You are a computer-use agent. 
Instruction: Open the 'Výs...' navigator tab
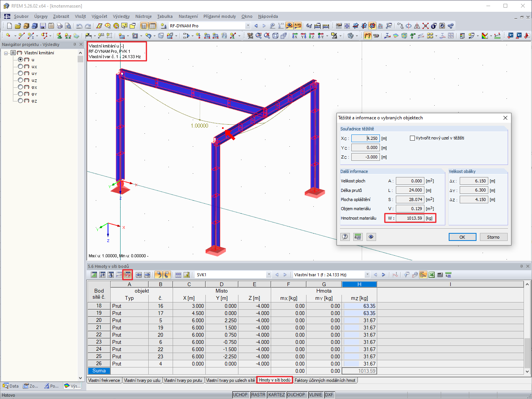coord(72,386)
